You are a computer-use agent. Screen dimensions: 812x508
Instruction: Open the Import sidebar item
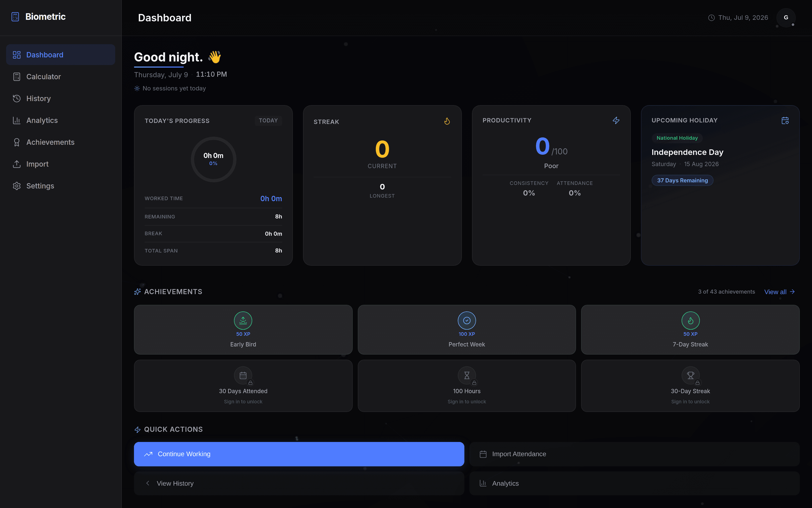pos(61,164)
